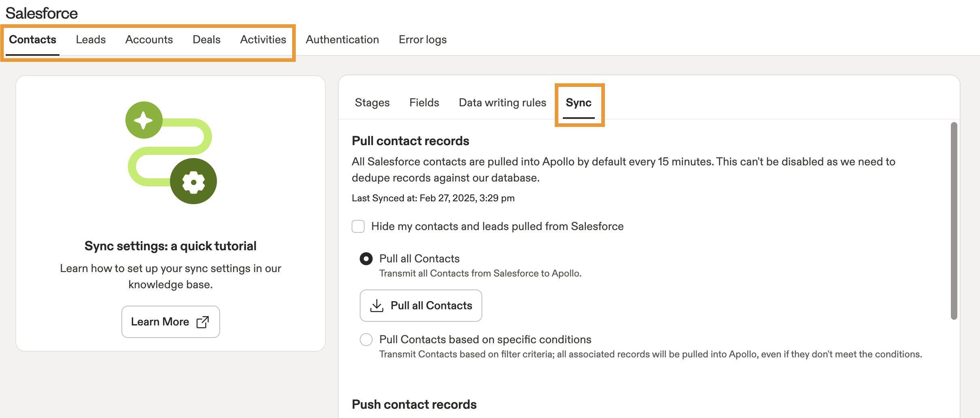Open the Leads tab
Screen dimensions: 980x418
click(91, 40)
